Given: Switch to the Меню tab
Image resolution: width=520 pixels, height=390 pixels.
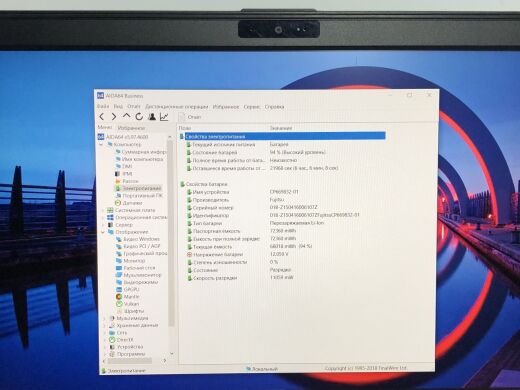Looking at the screenshot, I should [x=105, y=127].
